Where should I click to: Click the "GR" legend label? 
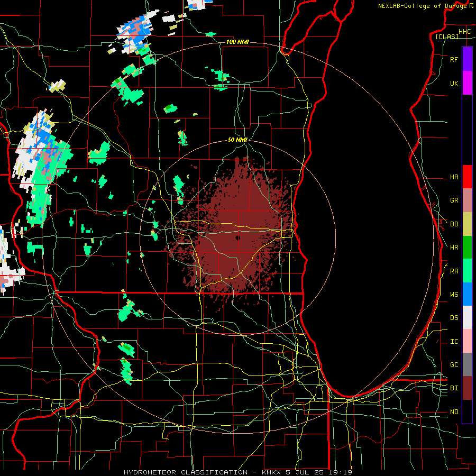[454, 200]
